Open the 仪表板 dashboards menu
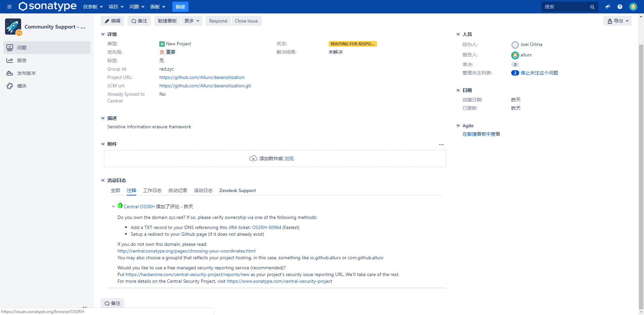 tap(93, 7)
